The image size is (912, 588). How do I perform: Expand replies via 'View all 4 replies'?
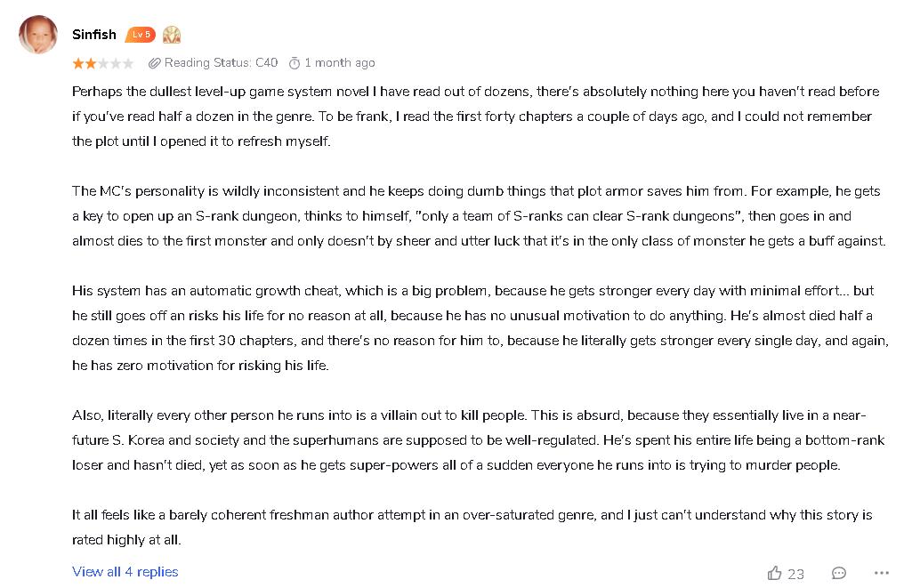pyautogui.click(x=125, y=572)
